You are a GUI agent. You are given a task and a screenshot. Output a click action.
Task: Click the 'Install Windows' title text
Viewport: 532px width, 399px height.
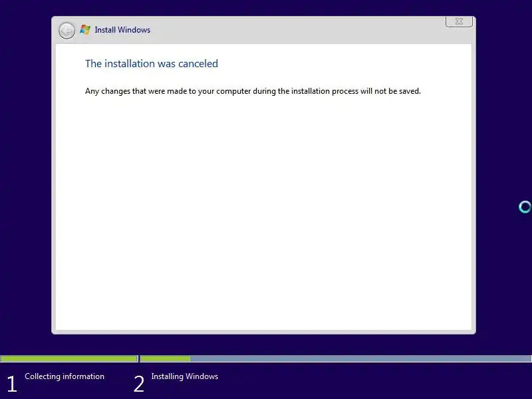122,30
